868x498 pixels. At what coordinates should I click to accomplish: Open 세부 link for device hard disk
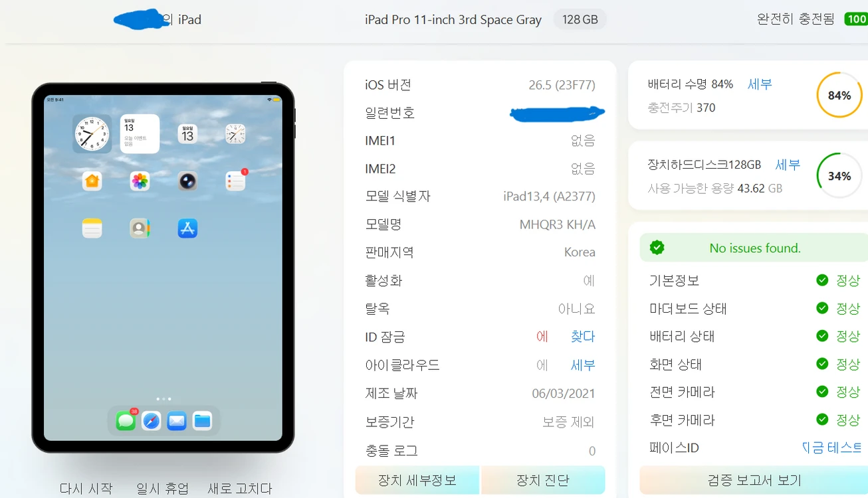click(x=788, y=165)
